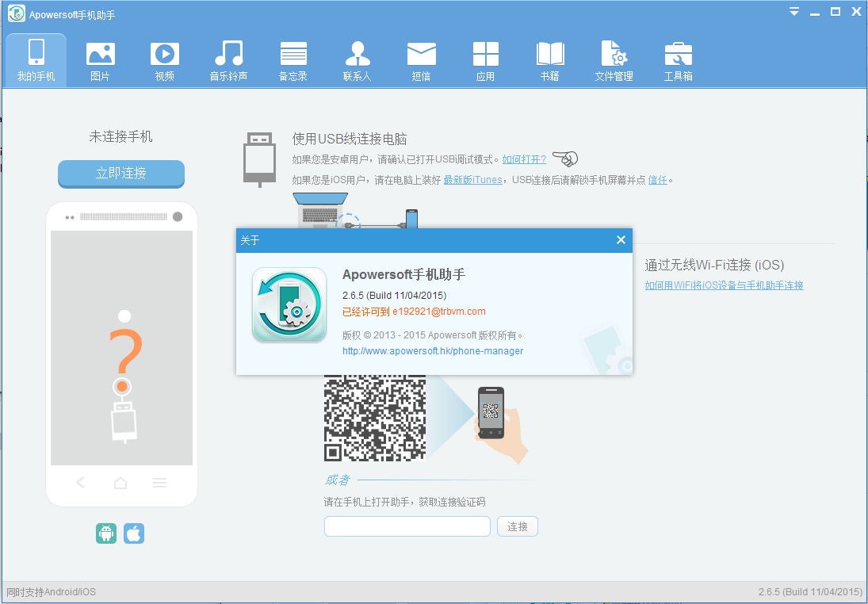Open the 如何打开? USB debugging link
The image size is (868, 604).
pyautogui.click(x=524, y=159)
